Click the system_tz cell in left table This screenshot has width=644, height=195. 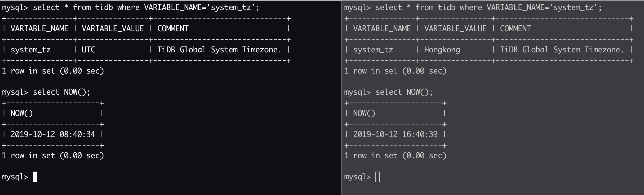31,50
